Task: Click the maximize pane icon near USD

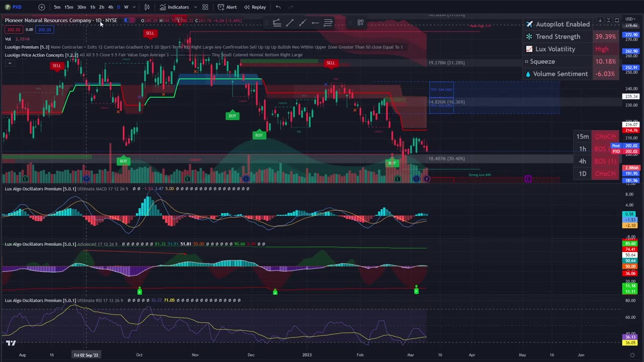Action: pos(617,20)
